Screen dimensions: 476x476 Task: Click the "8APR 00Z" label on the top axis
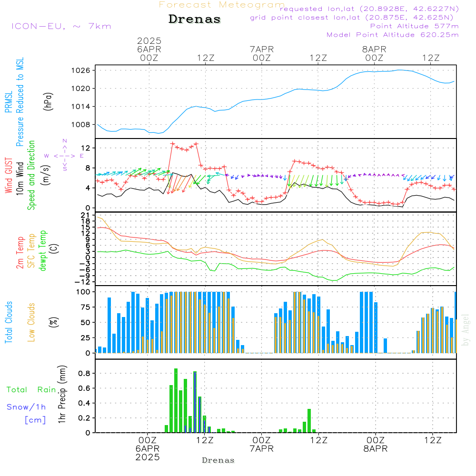(x=374, y=53)
